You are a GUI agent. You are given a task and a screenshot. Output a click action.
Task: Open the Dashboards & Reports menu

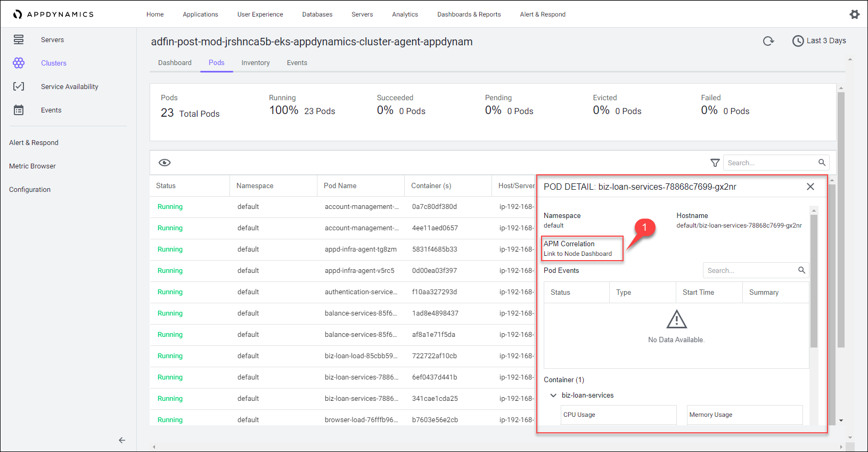[469, 14]
